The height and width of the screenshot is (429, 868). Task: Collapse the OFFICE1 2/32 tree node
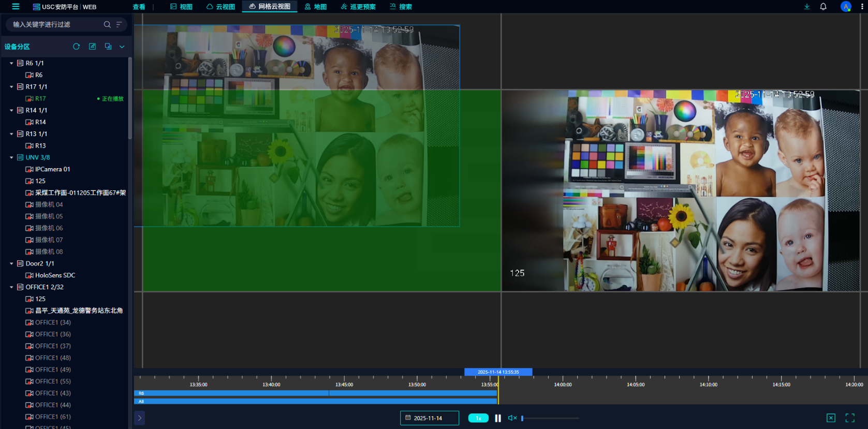[11, 287]
